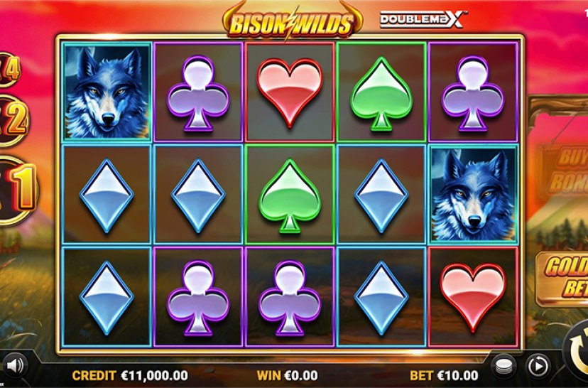This screenshot has height=388, width=588.
Task: Start autoplay with the circular play icon
Action: coord(538,365)
